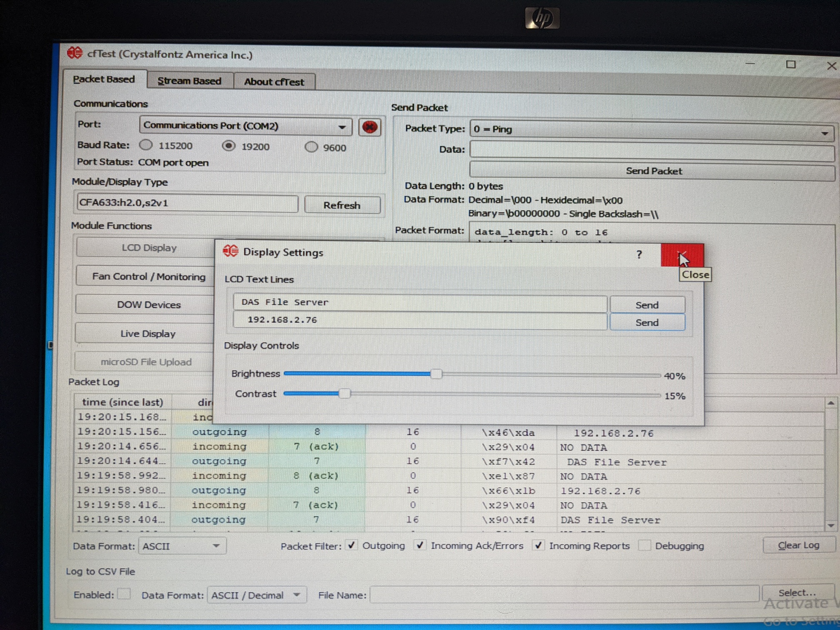
Task: Toggle the Incoming Reports checkbox
Action: pyautogui.click(x=538, y=545)
